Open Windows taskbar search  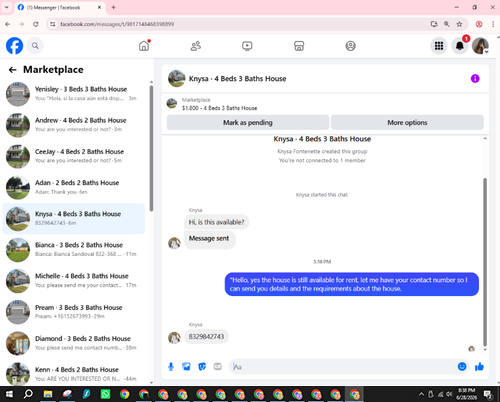coord(28,394)
